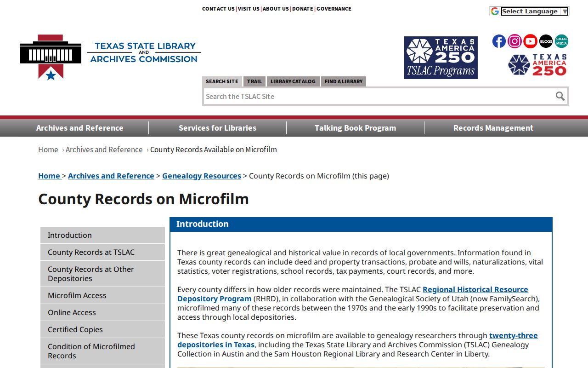Open the Archives and Reference menu
This screenshot has width=588, height=368.
point(79,128)
